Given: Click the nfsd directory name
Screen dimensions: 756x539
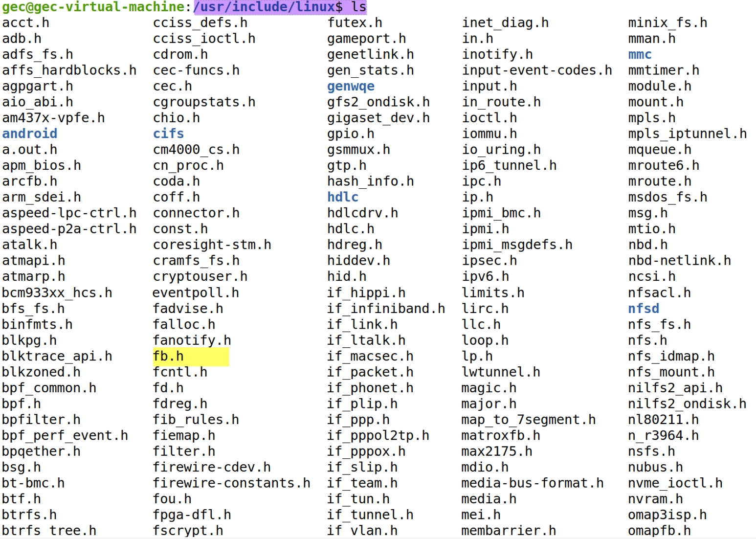Looking at the screenshot, I should pos(644,309).
